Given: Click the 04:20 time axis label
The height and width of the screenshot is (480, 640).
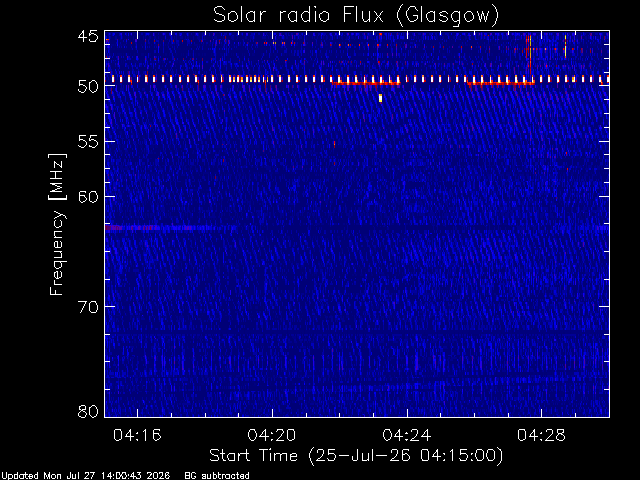Looking at the screenshot, I should click(272, 435).
